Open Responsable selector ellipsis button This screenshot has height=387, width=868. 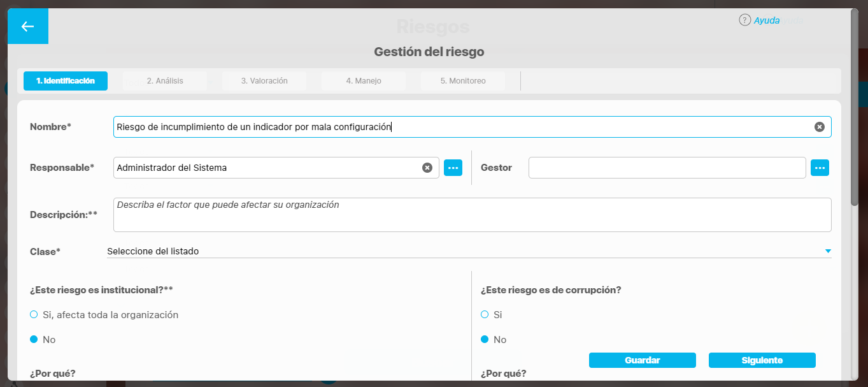click(453, 168)
